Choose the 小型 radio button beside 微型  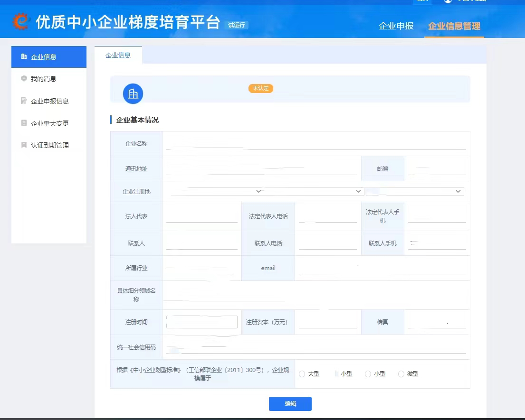(x=368, y=374)
